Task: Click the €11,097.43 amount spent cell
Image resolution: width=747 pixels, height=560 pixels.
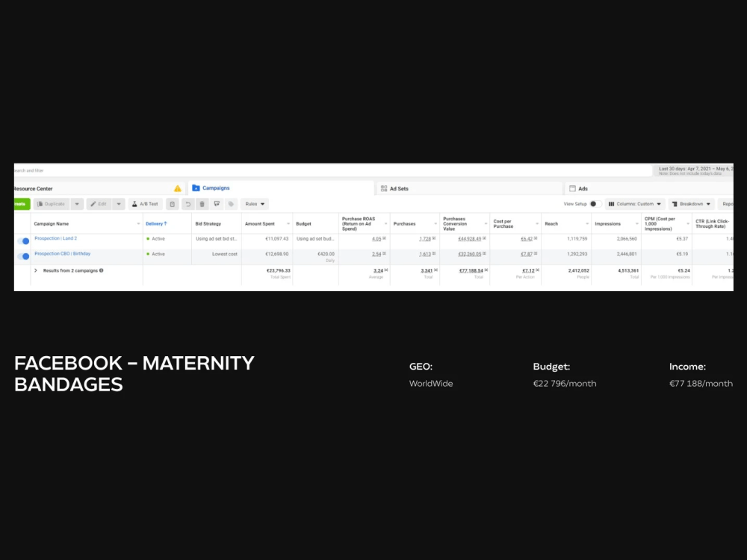Action: 277,239
